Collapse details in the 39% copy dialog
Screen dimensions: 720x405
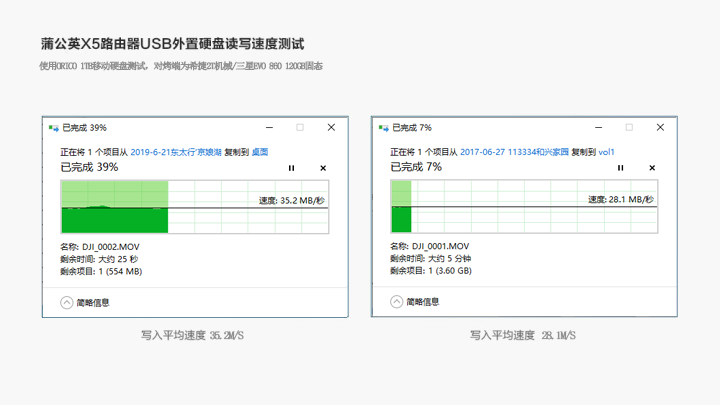(x=67, y=302)
